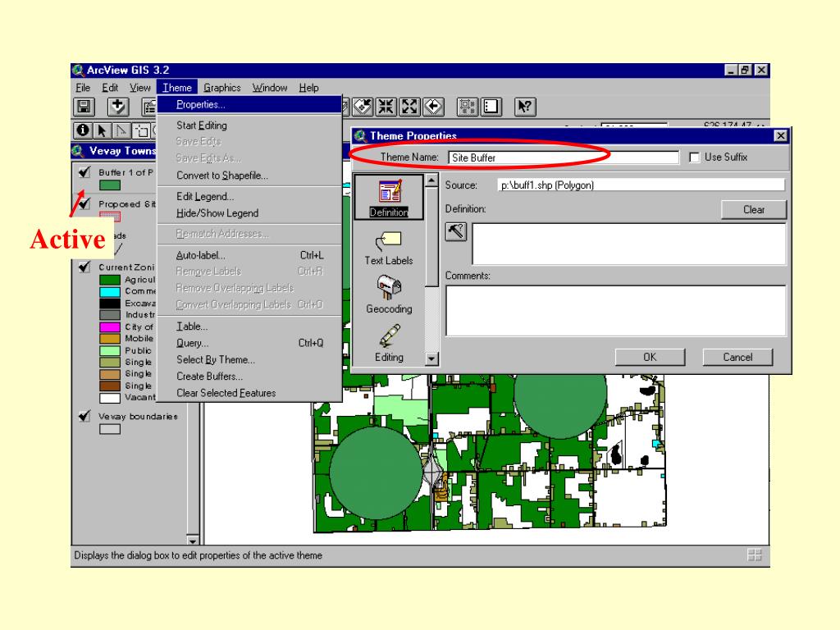This screenshot has width=840, height=630.
Task: Toggle Buffer 1 of P theme visibility
Action: tap(84, 172)
